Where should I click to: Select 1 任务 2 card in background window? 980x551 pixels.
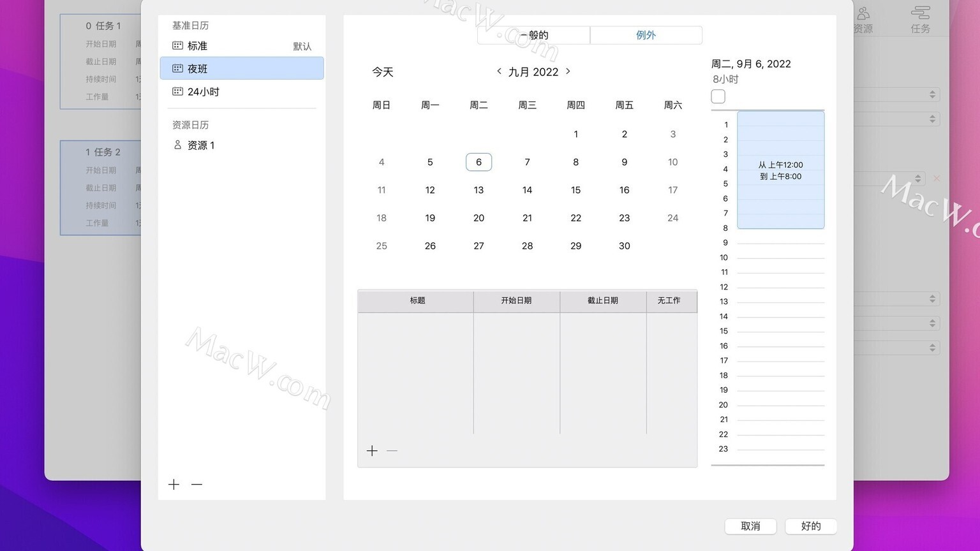101,187
